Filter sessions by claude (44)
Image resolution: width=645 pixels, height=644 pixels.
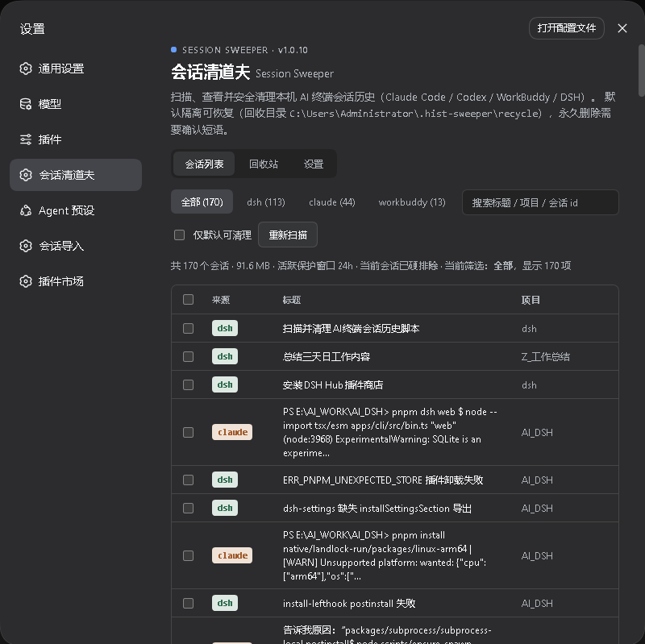(x=332, y=202)
